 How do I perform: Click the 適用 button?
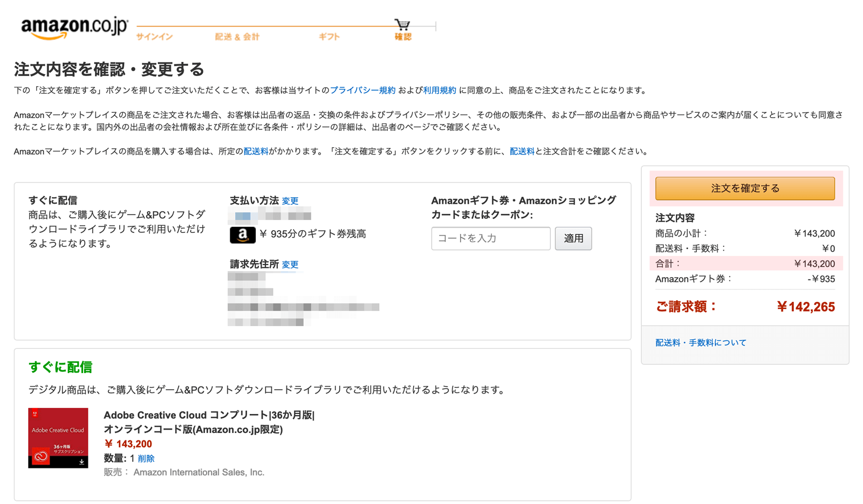[x=573, y=238]
